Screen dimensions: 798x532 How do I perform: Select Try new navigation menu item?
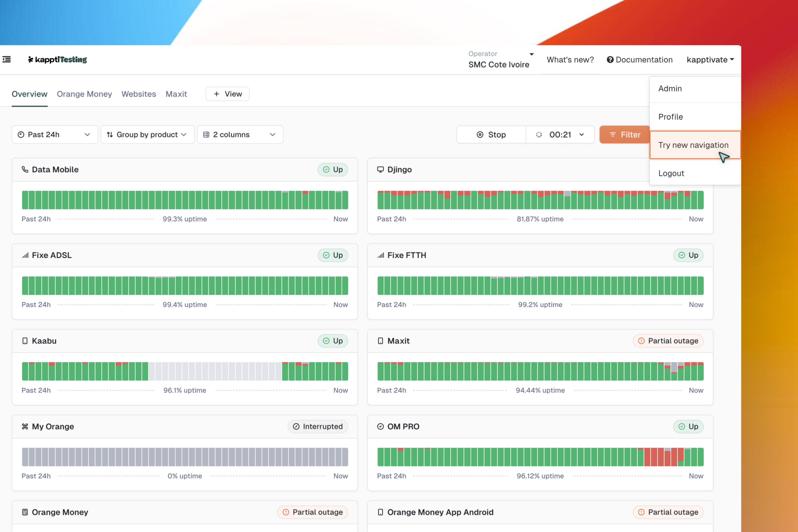pyautogui.click(x=693, y=145)
